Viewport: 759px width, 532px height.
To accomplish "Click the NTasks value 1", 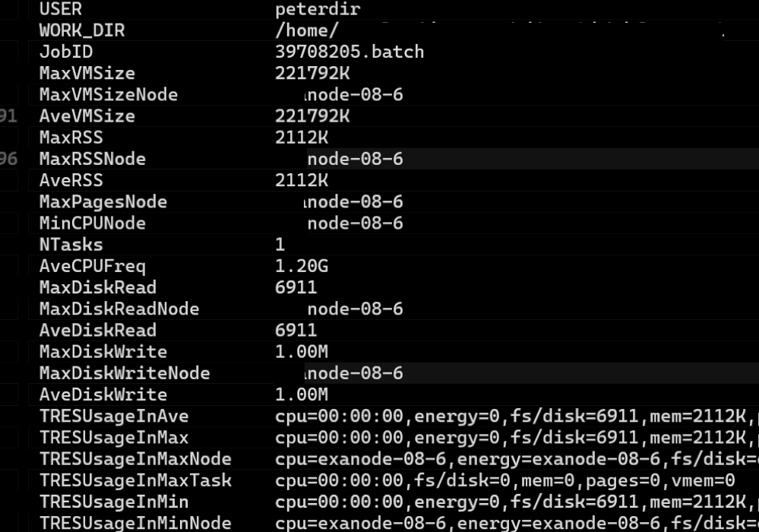I will click(280, 244).
